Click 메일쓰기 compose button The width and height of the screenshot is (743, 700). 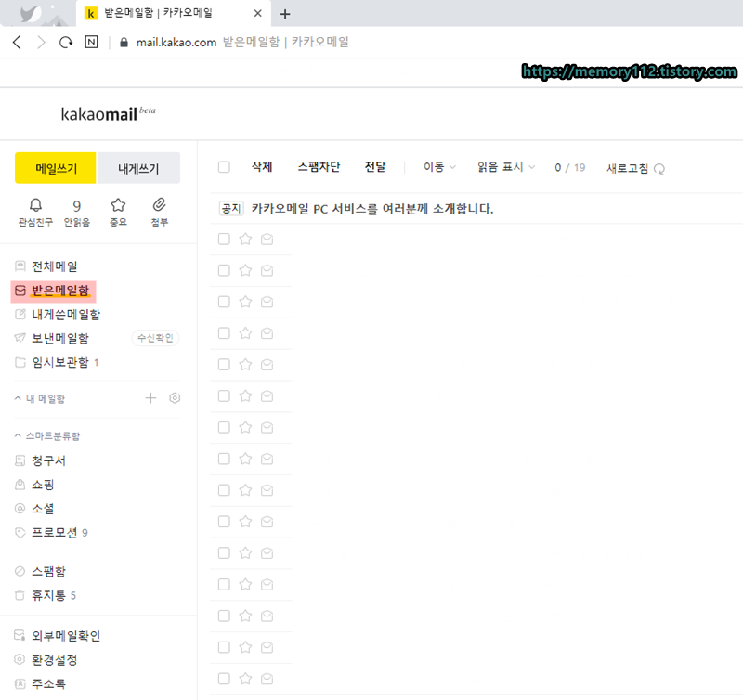click(56, 168)
